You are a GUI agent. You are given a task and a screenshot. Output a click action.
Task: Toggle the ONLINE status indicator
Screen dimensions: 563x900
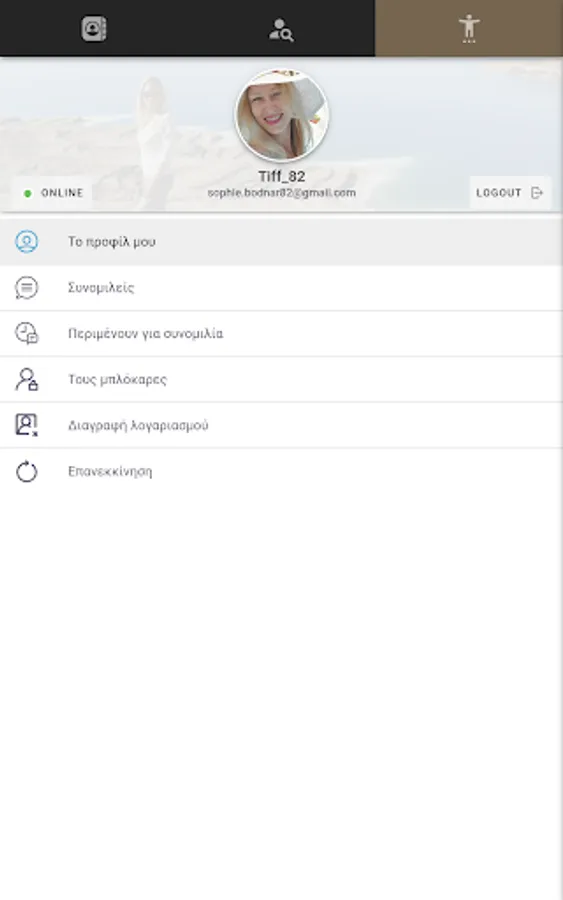coord(53,193)
